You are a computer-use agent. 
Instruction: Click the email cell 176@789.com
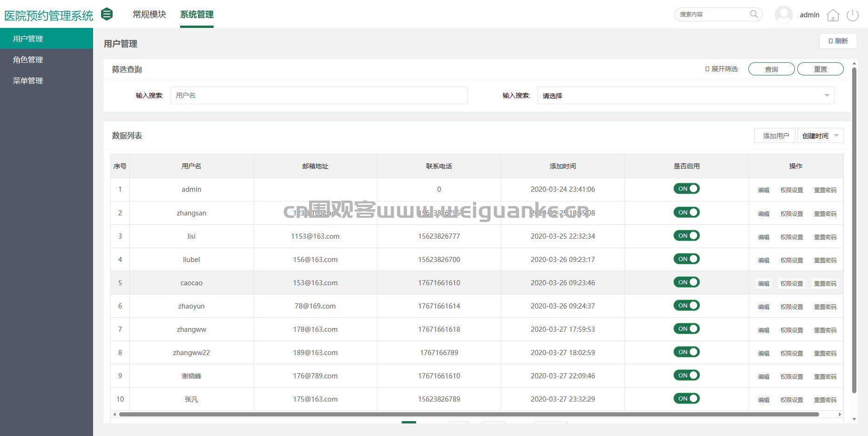point(315,376)
